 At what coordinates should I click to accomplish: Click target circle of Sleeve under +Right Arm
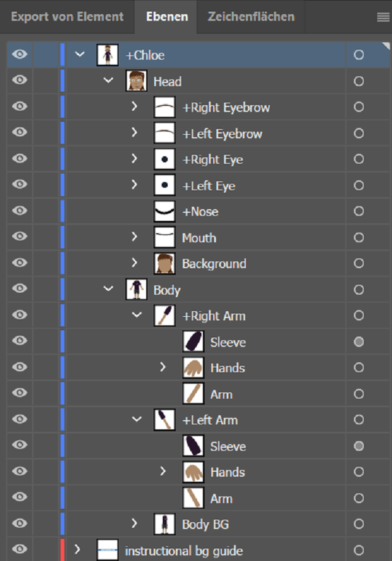(x=359, y=342)
